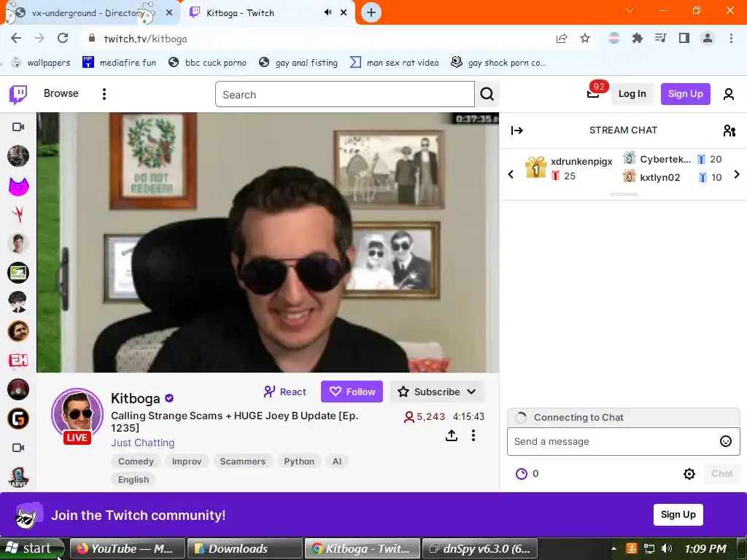Click the header Log In button

632,94
